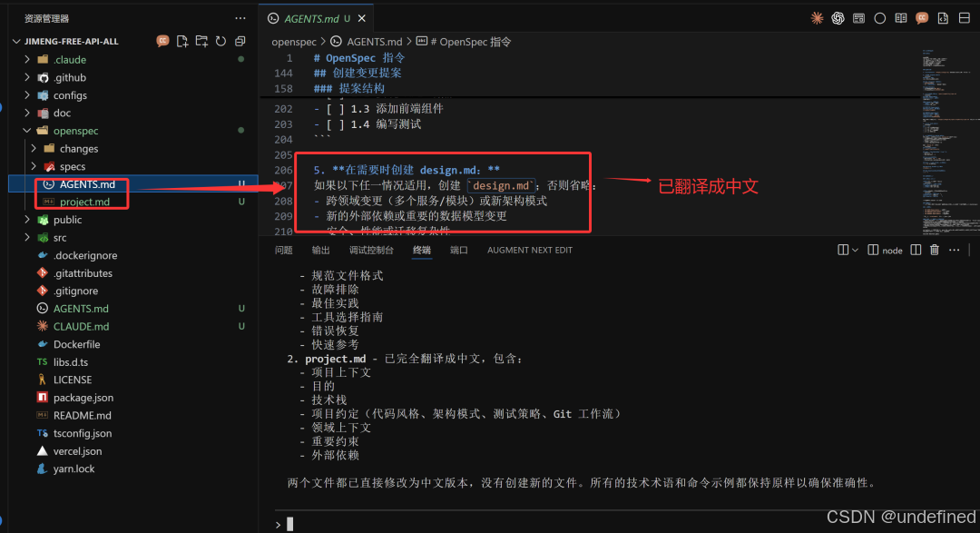The width and height of the screenshot is (980, 533).
Task: Open .dockerignore in the Explorer
Action: [x=85, y=255]
